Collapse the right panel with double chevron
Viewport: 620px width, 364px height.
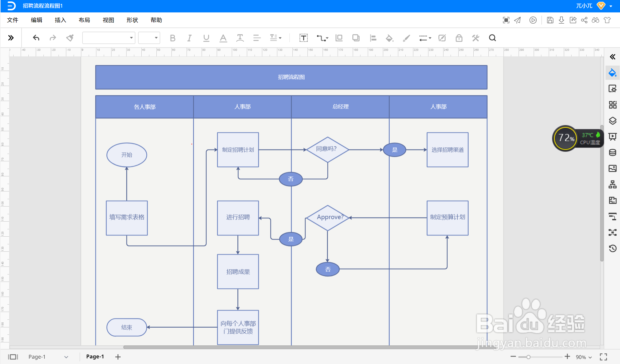coord(612,57)
